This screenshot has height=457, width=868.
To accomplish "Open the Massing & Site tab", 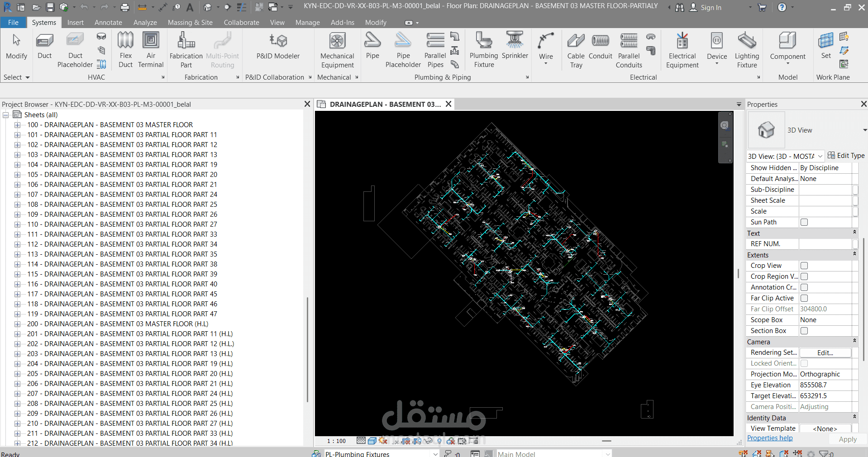I will pos(190,22).
